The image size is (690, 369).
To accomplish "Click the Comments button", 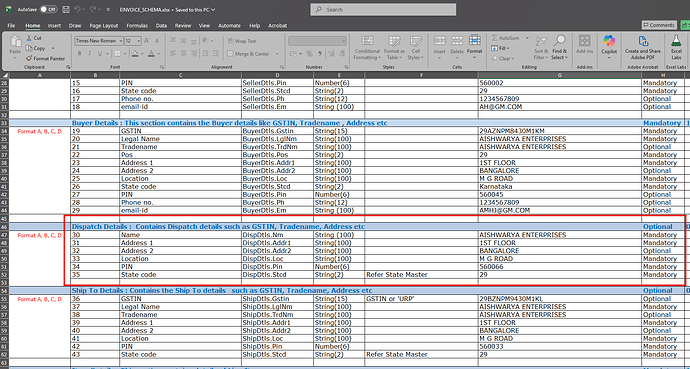I will 658,25.
